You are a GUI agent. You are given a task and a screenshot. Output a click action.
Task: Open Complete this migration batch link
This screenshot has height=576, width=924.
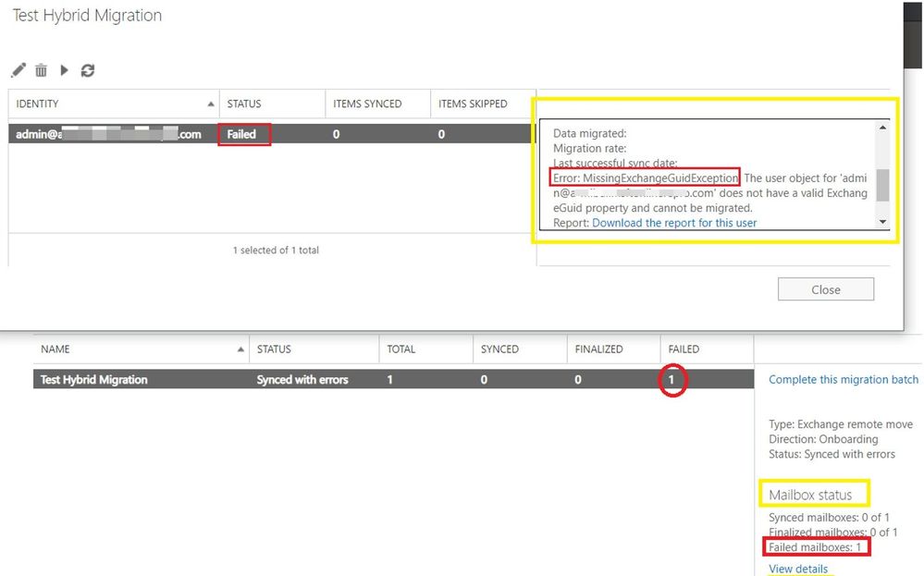[x=844, y=379]
